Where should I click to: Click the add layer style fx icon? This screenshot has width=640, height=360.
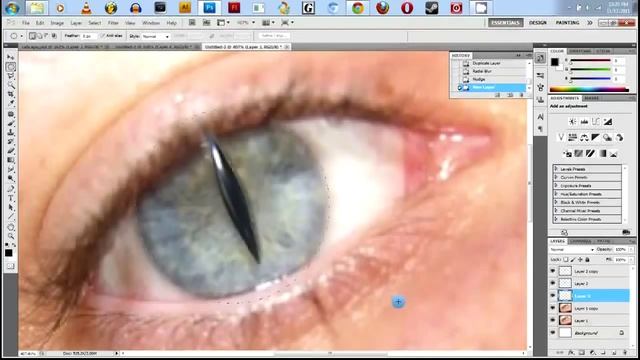571,352
